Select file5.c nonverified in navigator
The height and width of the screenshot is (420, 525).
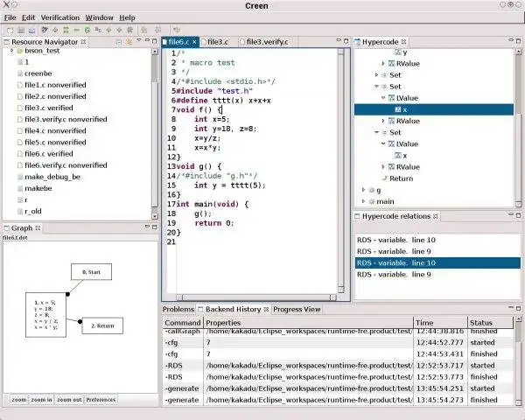(x=54, y=143)
